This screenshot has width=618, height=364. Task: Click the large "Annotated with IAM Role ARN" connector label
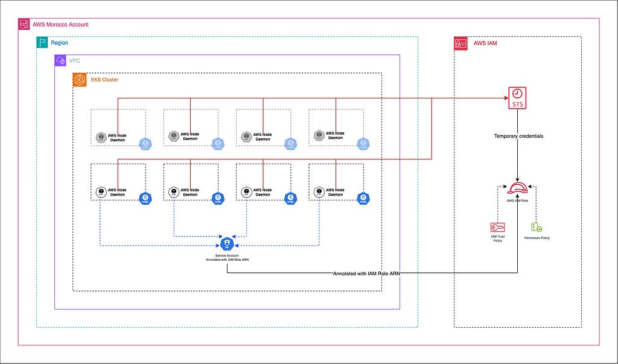coord(366,273)
